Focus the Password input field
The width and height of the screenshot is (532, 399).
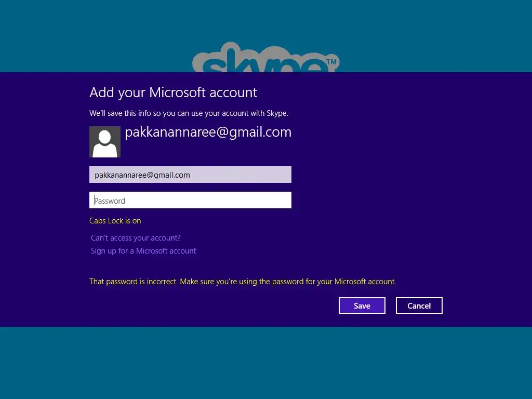190,200
